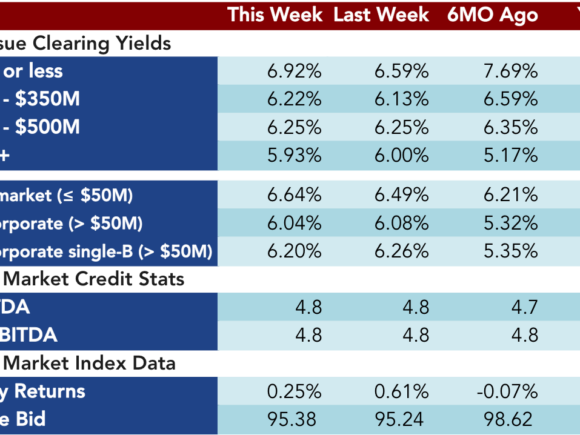Click the 6MO Ago column header
Image resolution: width=580 pixels, height=435 pixels.
[492, 16]
